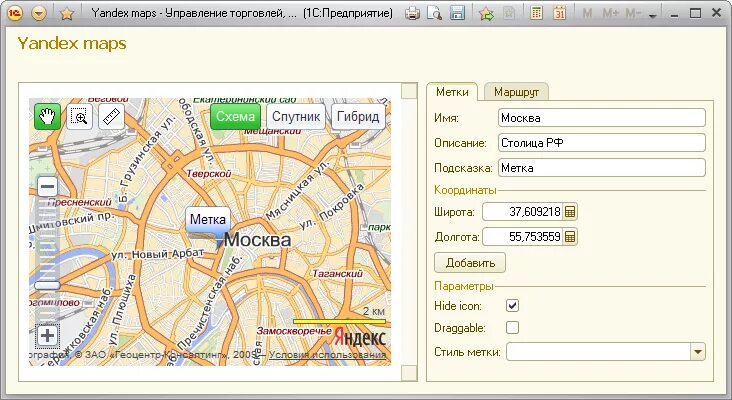Click the M memory button
The image size is (732, 400).
587,14
